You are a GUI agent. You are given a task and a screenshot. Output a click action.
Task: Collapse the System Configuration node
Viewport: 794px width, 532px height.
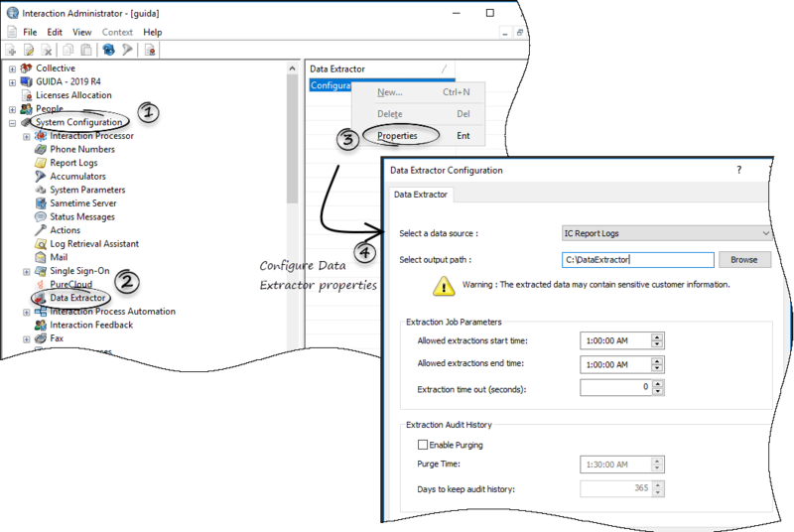point(12,122)
